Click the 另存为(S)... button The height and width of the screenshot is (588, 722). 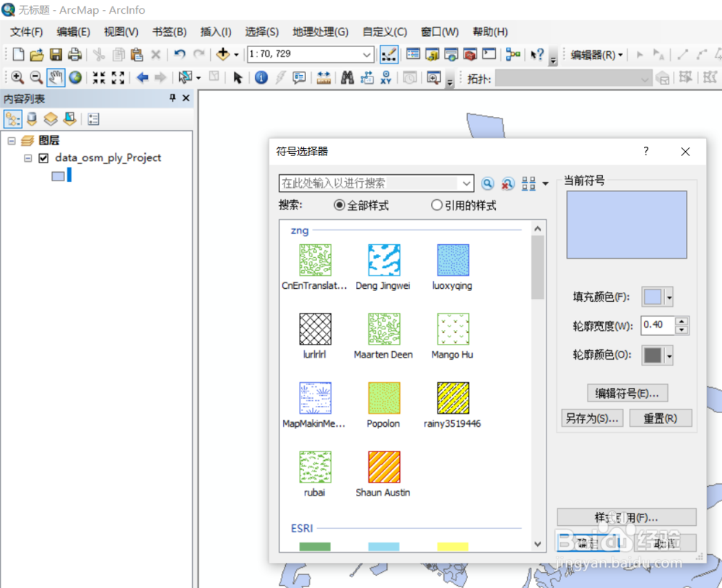[592, 418]
